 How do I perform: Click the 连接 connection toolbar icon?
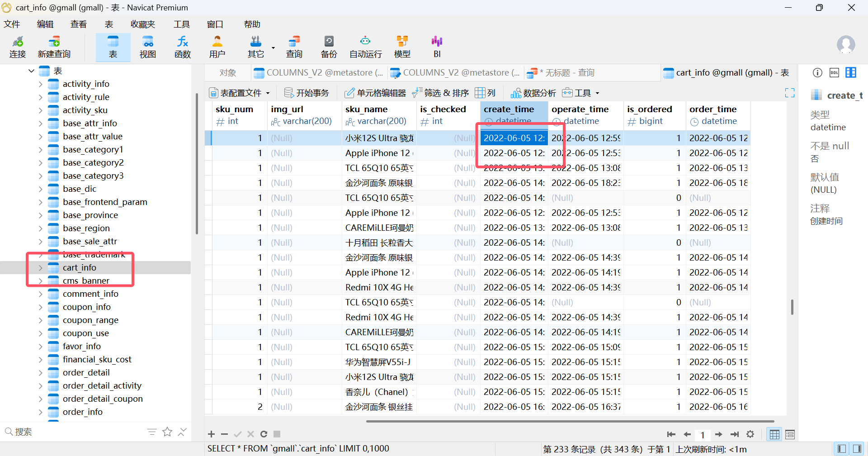[18, 47]
